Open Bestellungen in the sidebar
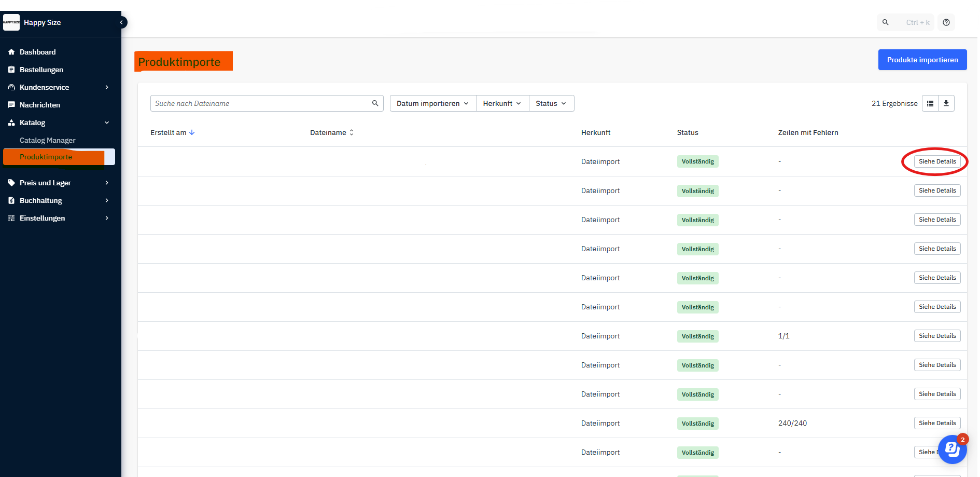Viewport: 980px width, 477px height. tap(41, 70)
